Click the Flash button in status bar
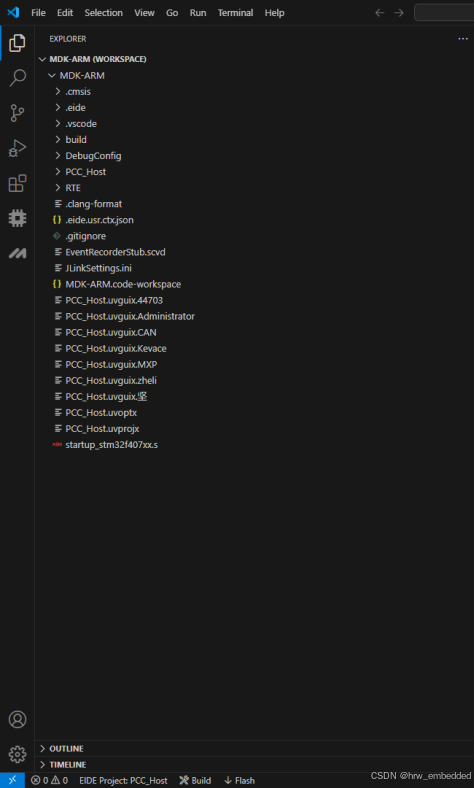This screenshot has width=475, height=788. click(x=239, y=780)
